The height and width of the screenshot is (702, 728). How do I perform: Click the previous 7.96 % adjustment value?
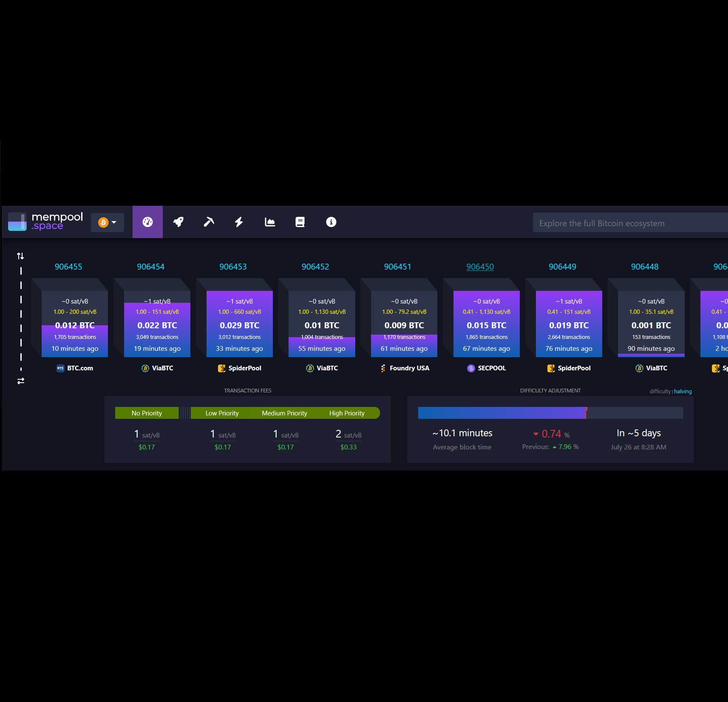pos(566,447)
